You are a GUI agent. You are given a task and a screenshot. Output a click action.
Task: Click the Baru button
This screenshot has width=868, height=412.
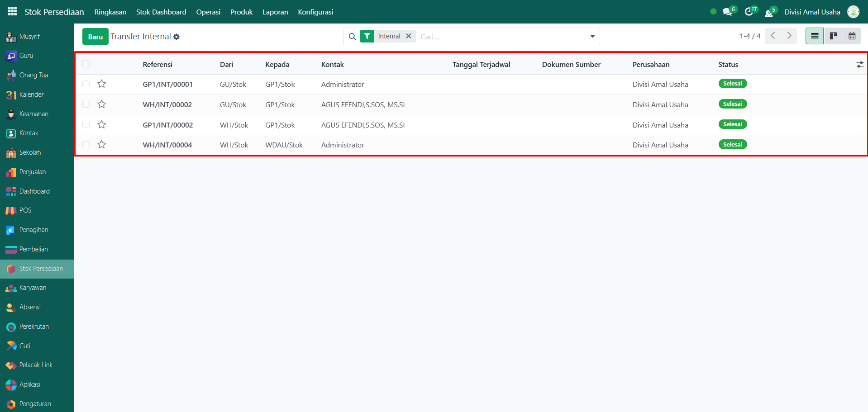(95, 37)
